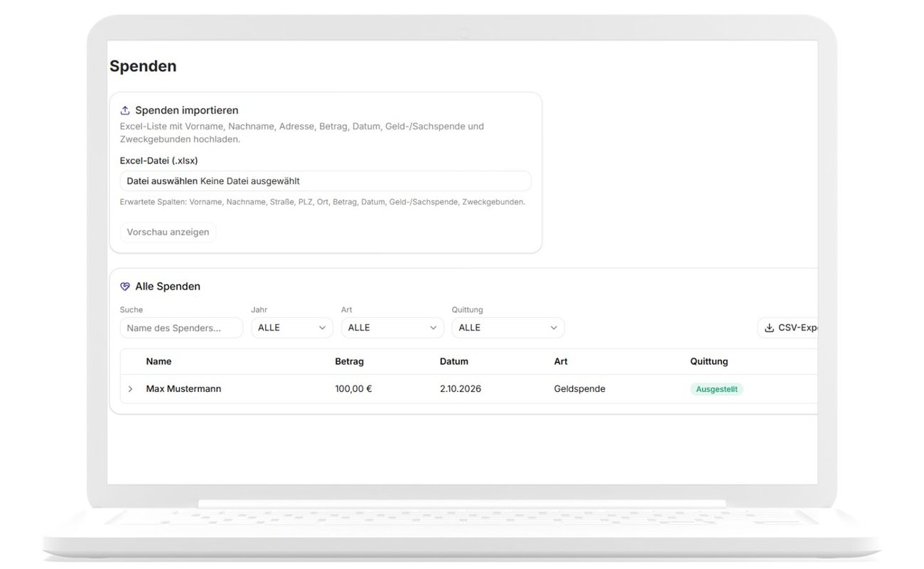Click the Ausgestellt status badge
Screen dimensions: 924x569
[716, 389]
